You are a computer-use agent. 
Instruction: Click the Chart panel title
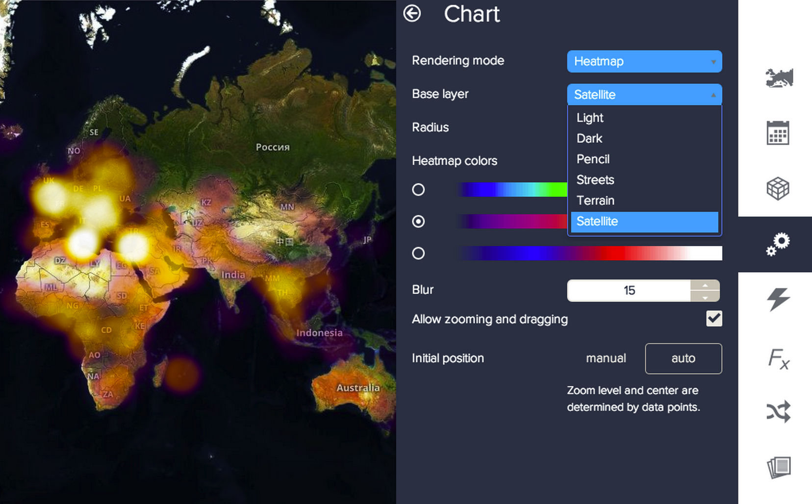point(472,14)
